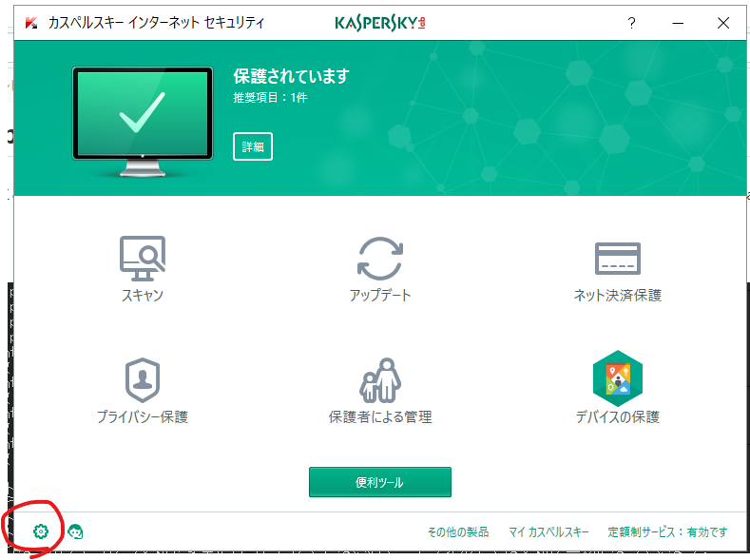Open the マイ カスペルスキー link
This screenshot has width=750, height=560.
(548, 531)
